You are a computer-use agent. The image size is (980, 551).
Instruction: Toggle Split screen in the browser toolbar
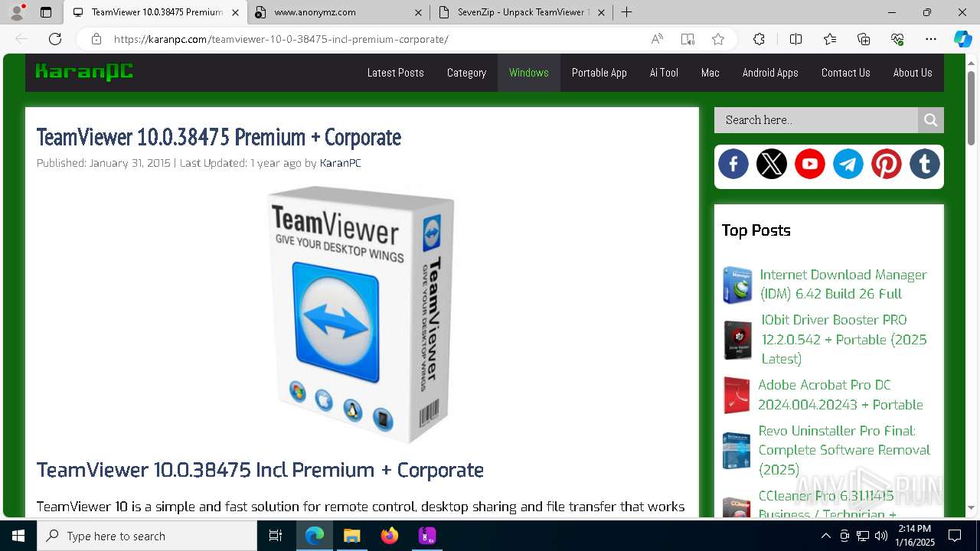(x=795, y=39)
